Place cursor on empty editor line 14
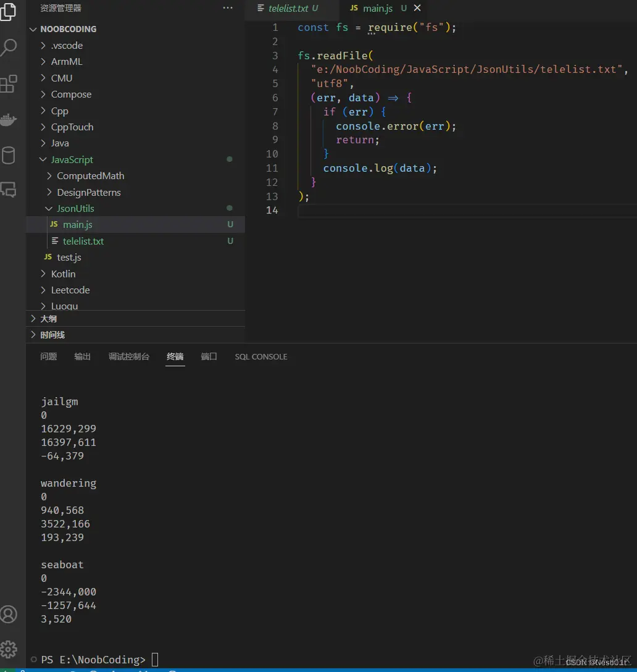The width and height of the screenshot is (637, 672). [x=467, y=211]
